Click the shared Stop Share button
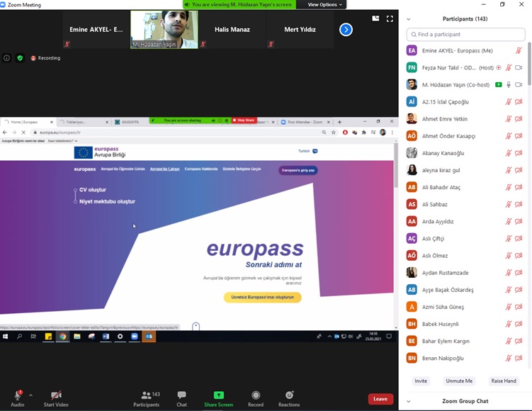Viewport: 532px width, 411px height. (244, 120)
